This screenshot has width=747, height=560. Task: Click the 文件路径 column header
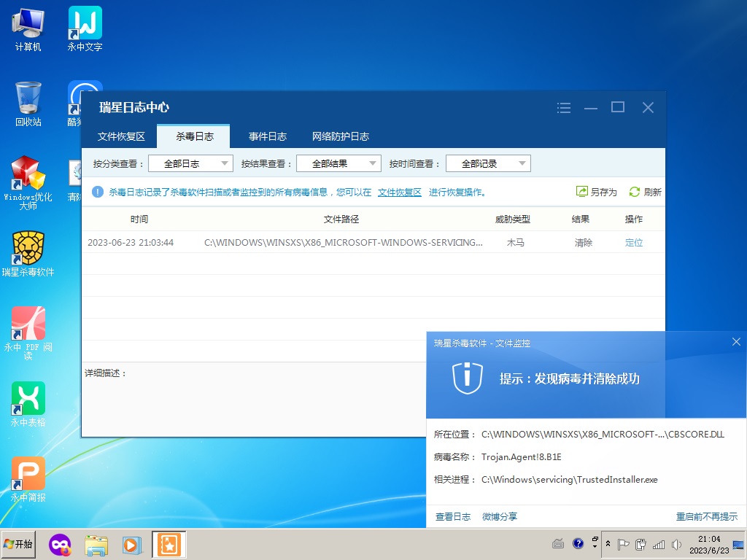click(341, 219)
